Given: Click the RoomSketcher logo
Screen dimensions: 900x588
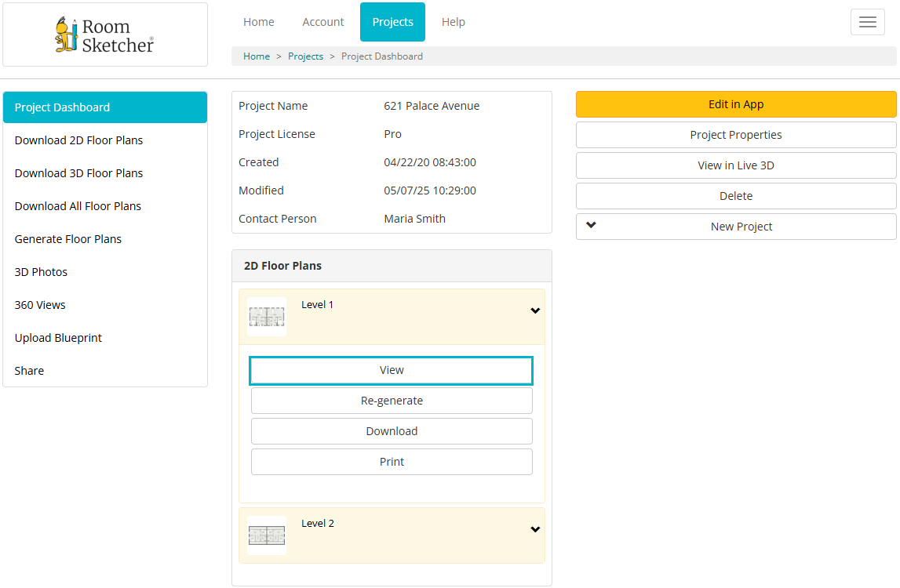Looking at the screenshot, I should [104, 35].
